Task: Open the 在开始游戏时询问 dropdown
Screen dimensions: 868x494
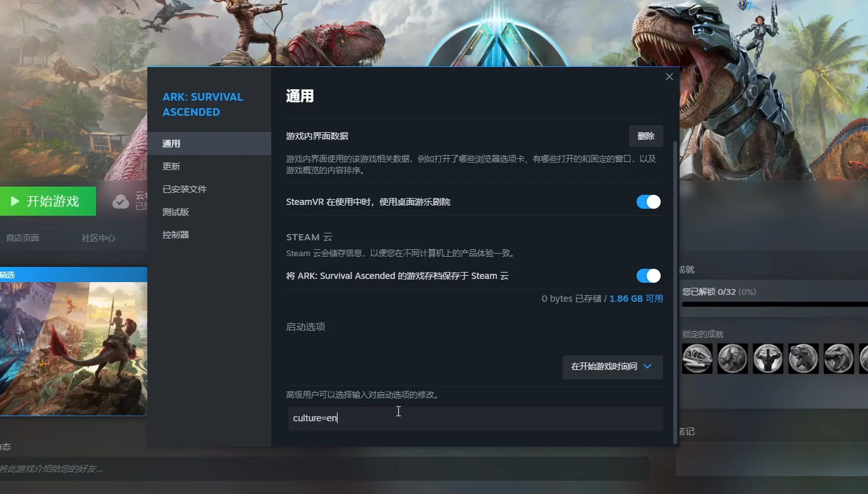Action: click(613, 367)
